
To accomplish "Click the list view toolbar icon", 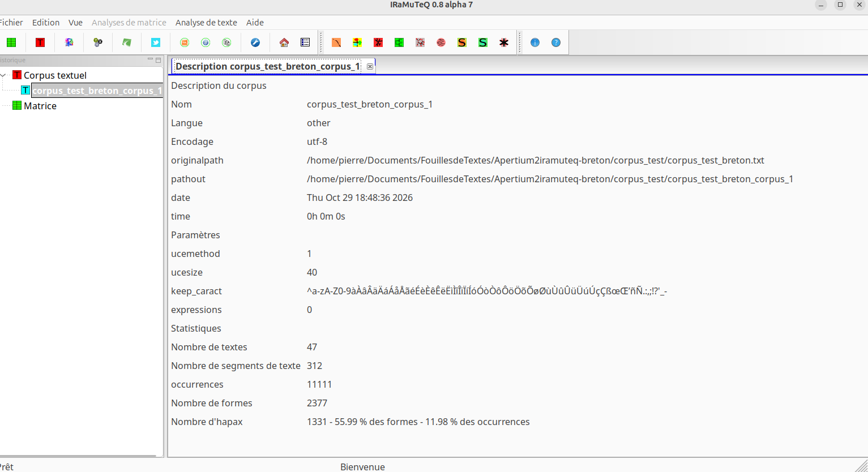I will [x=305, y=42].
